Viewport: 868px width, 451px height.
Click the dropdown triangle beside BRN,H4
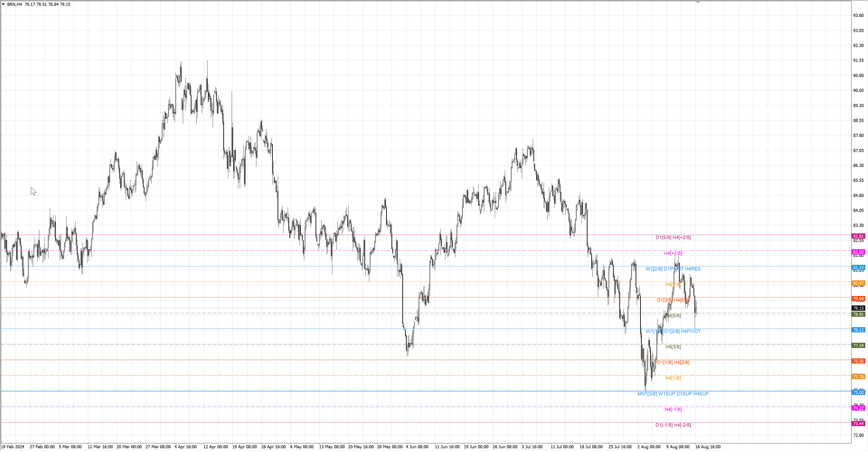3,4
